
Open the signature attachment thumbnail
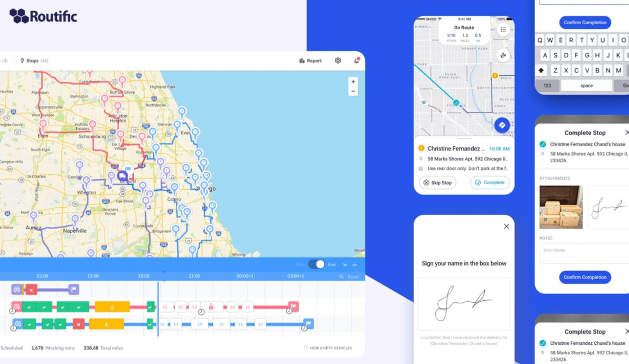click(x=609, y=207)
